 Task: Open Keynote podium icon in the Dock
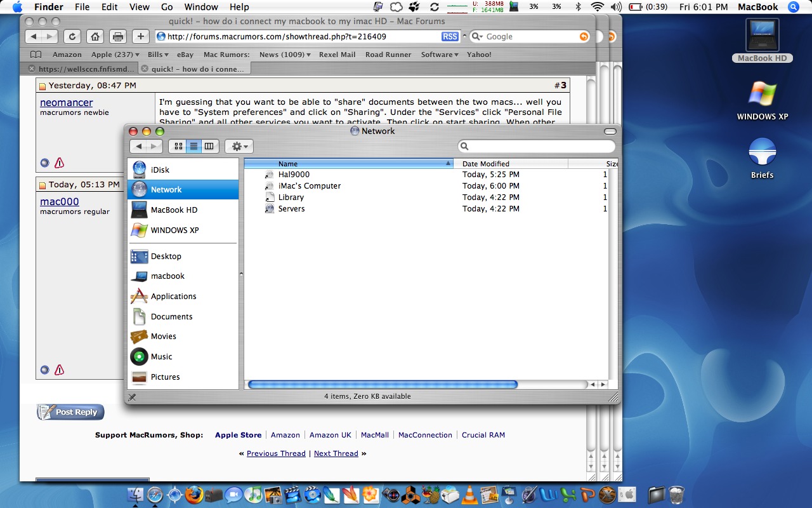pos(509,495)
